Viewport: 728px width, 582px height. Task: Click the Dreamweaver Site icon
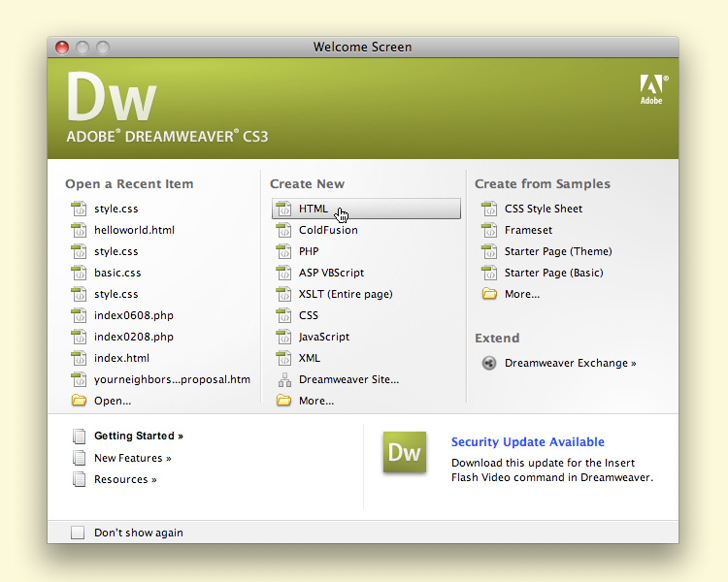tap(283, 379)
